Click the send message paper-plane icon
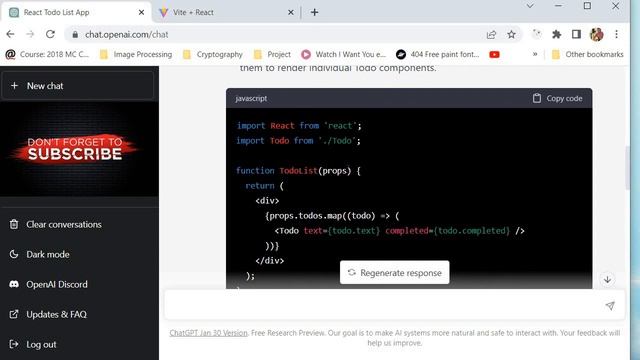 610,305
